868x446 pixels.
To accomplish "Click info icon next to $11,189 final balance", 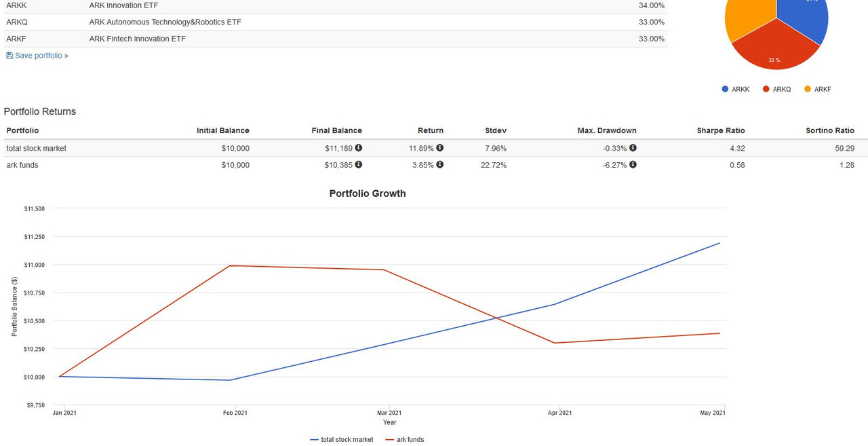I will (x=359, y=148).
